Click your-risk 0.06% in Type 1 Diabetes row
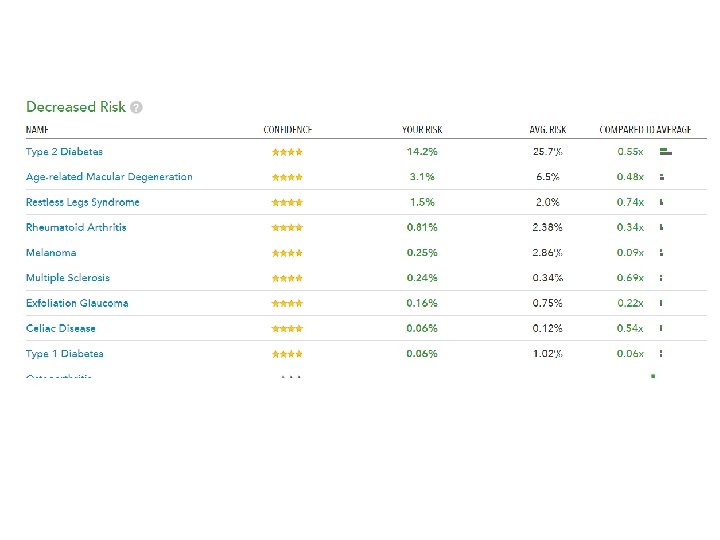720x540 pixels. tap(422, 354)
